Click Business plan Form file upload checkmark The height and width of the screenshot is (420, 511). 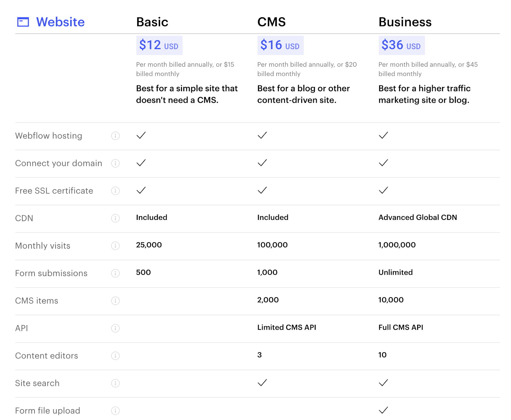click(383, 410)
